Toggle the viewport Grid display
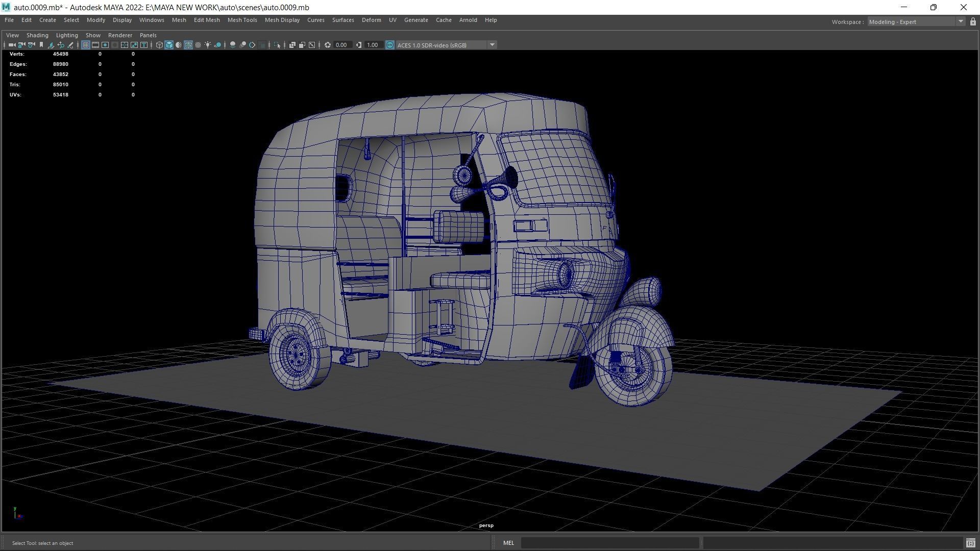The image size is (980, 551). point(86,45)
